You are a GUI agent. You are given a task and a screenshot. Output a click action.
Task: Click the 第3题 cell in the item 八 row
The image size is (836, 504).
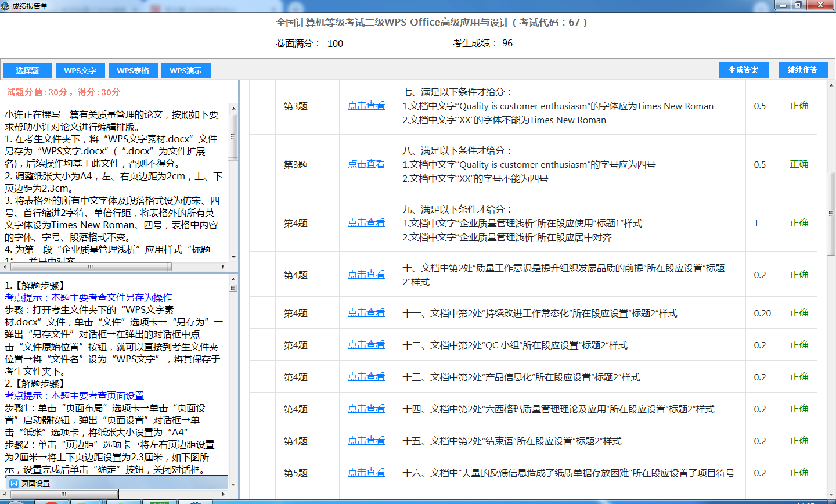coord(296,164)
